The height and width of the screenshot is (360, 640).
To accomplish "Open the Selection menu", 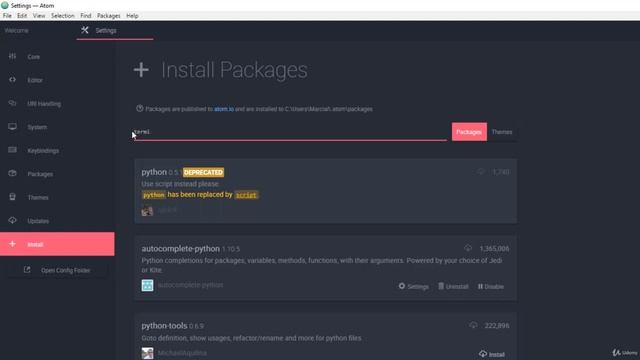I will click(x=63, y=16).
